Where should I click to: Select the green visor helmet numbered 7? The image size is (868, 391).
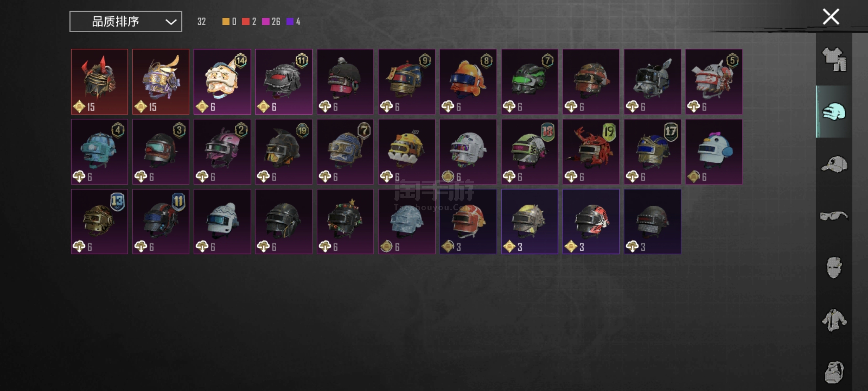tap(530, 82)
